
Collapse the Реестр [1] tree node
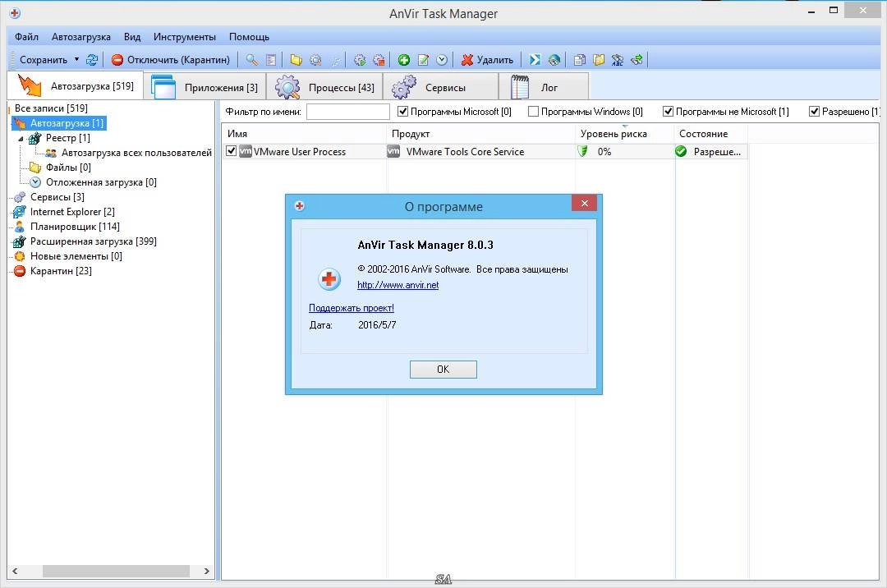[21, 138]
